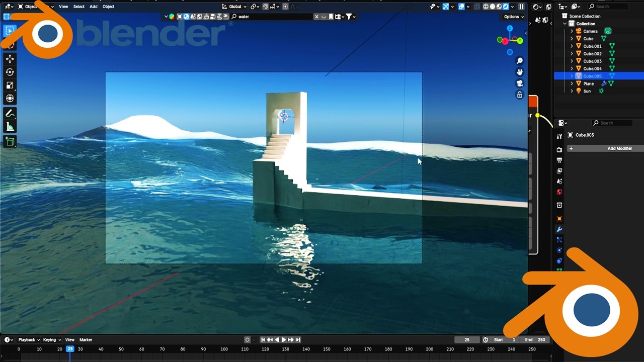Viewport: 644px width, 362px height.
Task: Expand the Plane item in the outliner
Action: [572, 83]
